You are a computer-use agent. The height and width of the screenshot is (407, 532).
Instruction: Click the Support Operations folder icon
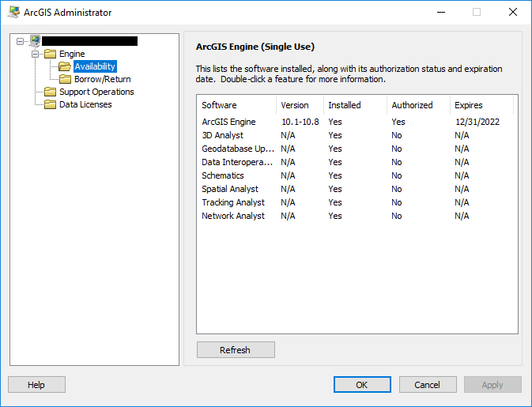coord(51,92)
